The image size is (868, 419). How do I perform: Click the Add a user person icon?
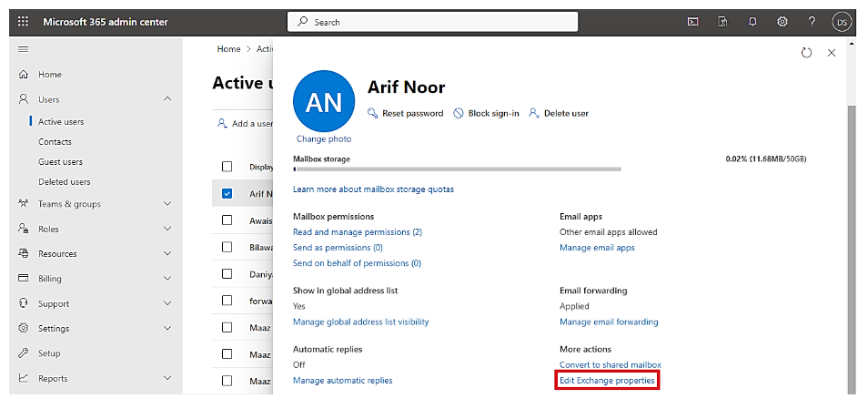click(223, 123)
